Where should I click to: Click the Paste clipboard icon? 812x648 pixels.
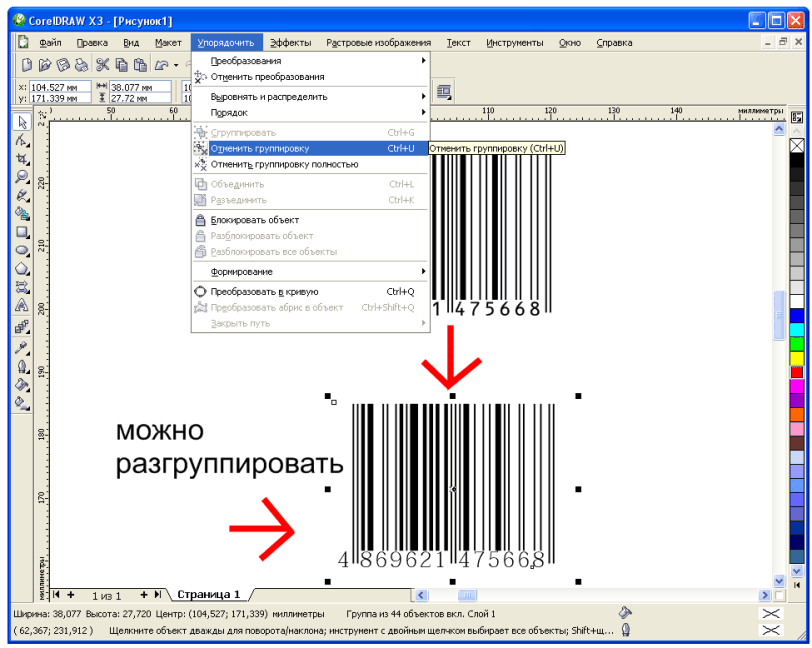tap(140, 65)
